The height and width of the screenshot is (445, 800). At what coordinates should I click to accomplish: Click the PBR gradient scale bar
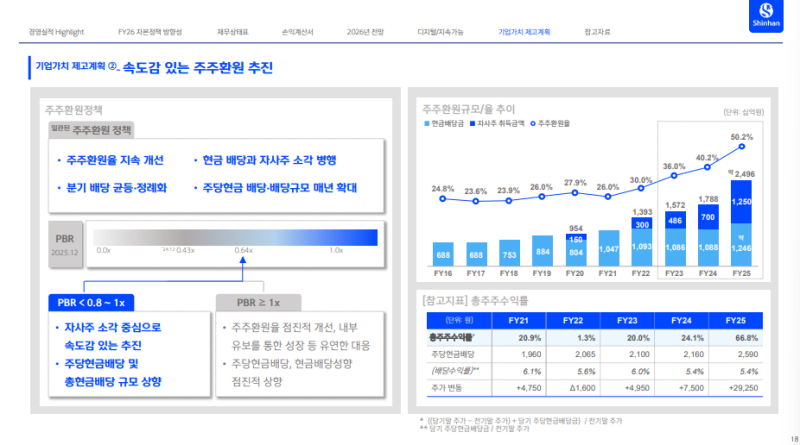235,237
